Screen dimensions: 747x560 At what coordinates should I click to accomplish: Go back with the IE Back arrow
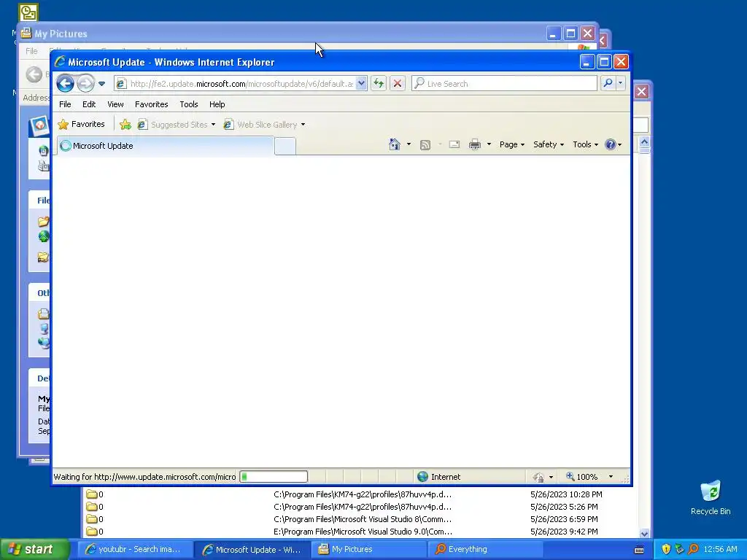point(65,84)
